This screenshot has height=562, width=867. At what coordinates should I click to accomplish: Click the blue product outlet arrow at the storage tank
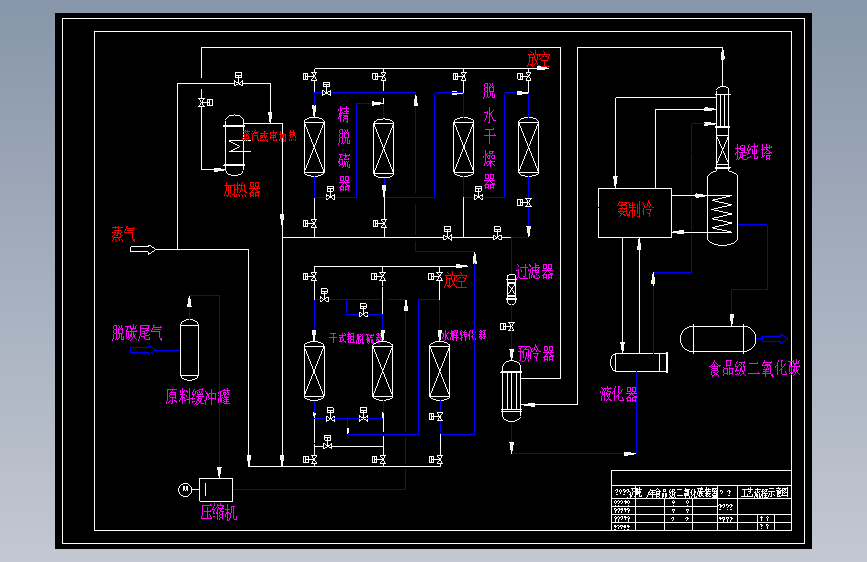(x=775, y=339)
